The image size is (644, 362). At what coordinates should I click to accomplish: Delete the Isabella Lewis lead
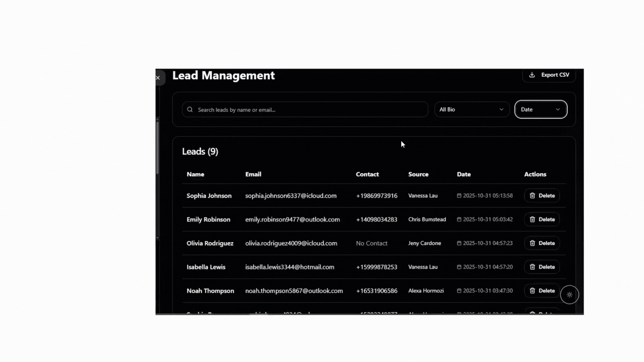point(542,267)
